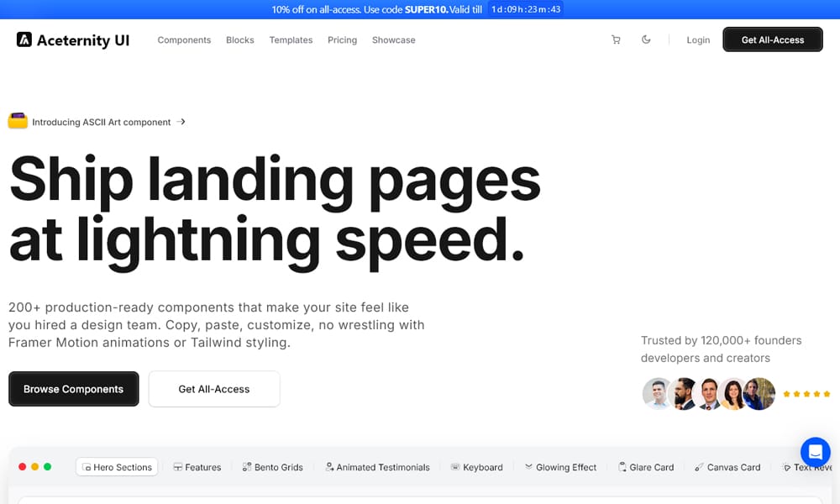
Task: Click Get All-Access in the navbar
Action: tap(772, 39)
